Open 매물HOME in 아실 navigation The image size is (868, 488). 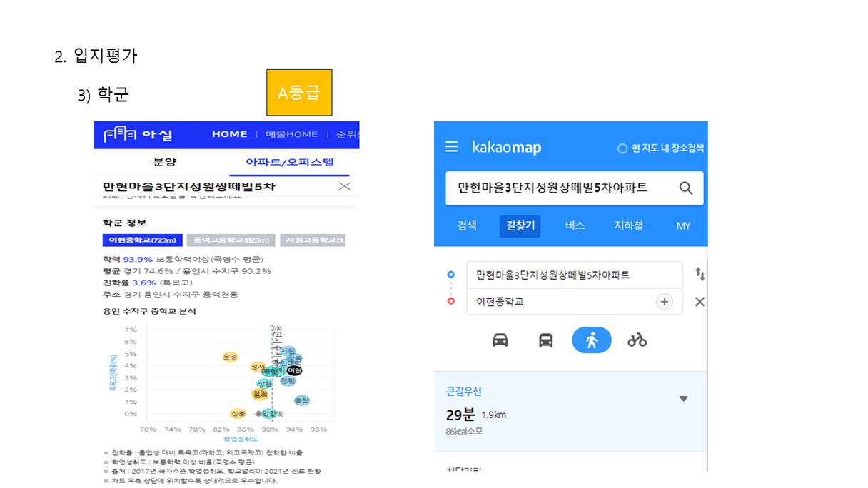(292, 134)
